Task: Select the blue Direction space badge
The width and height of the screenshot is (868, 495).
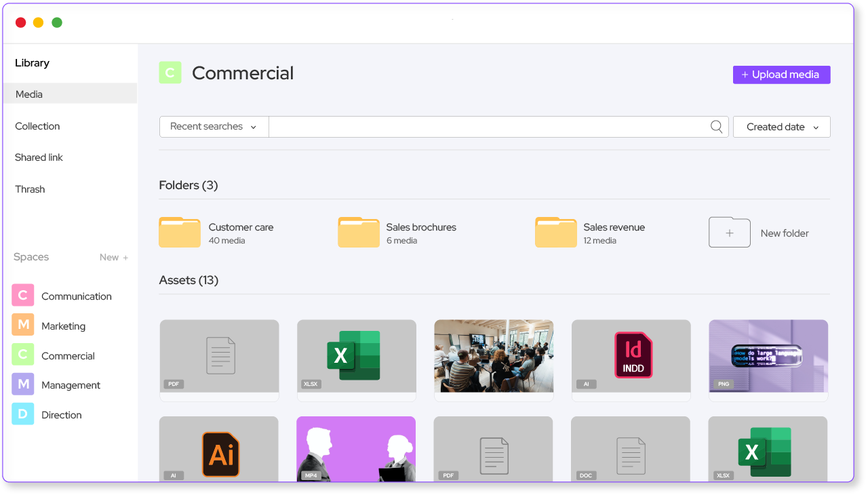Action: (23, 414)
